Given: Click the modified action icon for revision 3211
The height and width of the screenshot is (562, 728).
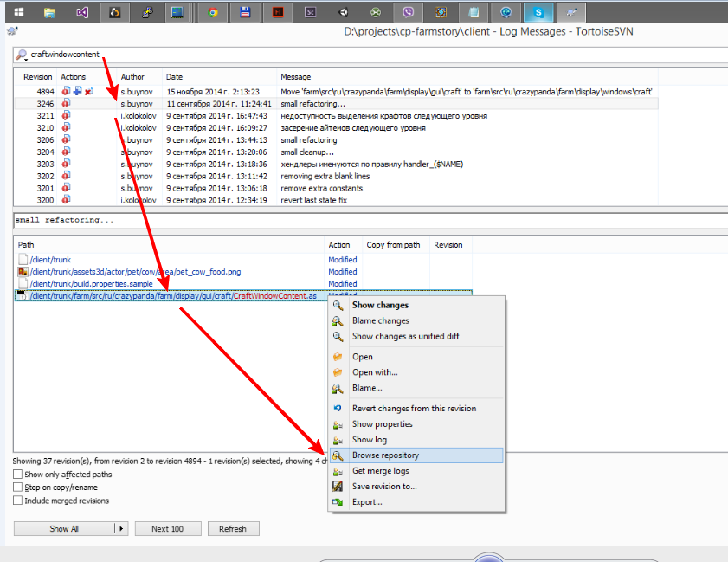Looking at the screenshot, I should click(x=66, y=116).
